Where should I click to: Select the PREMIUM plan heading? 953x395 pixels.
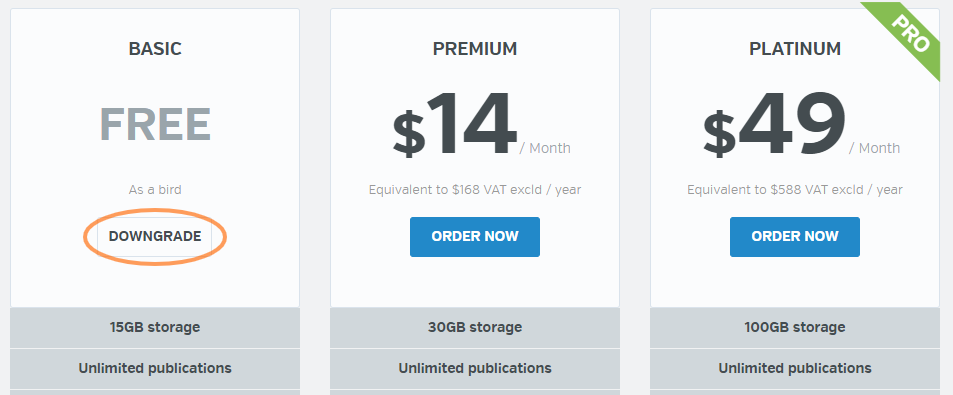(475, 49)
